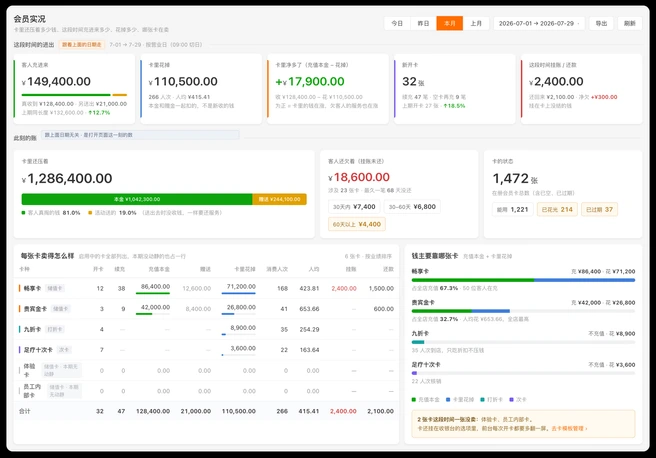Click the 71,200.00 cell in 畅享卡 row

pos(241,287)
